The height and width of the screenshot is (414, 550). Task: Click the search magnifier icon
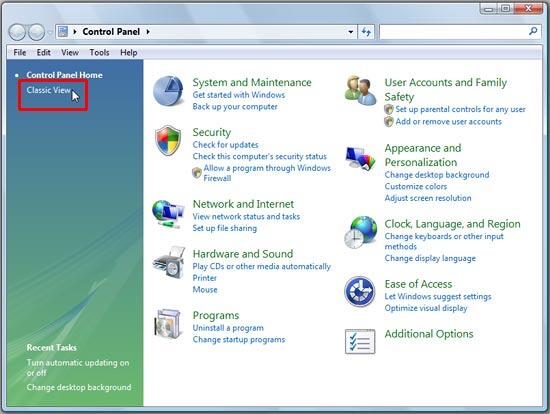coord(533,32)
